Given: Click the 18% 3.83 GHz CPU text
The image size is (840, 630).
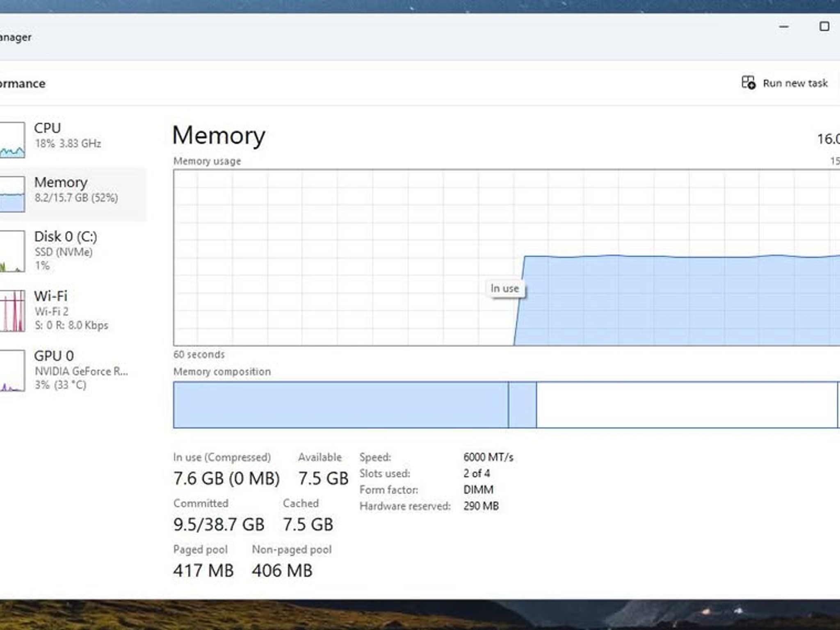Looking at the screenshot, I should (68, 144).
